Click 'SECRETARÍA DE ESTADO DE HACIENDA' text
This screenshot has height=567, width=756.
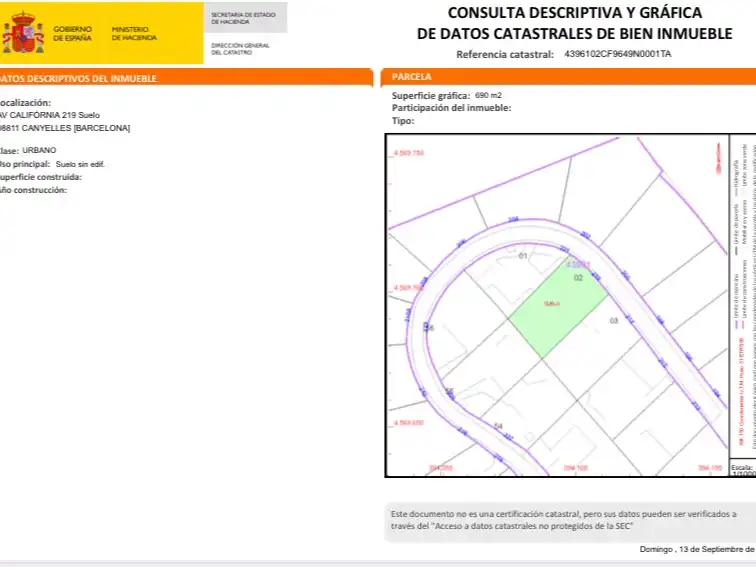[x=243, y=18]
